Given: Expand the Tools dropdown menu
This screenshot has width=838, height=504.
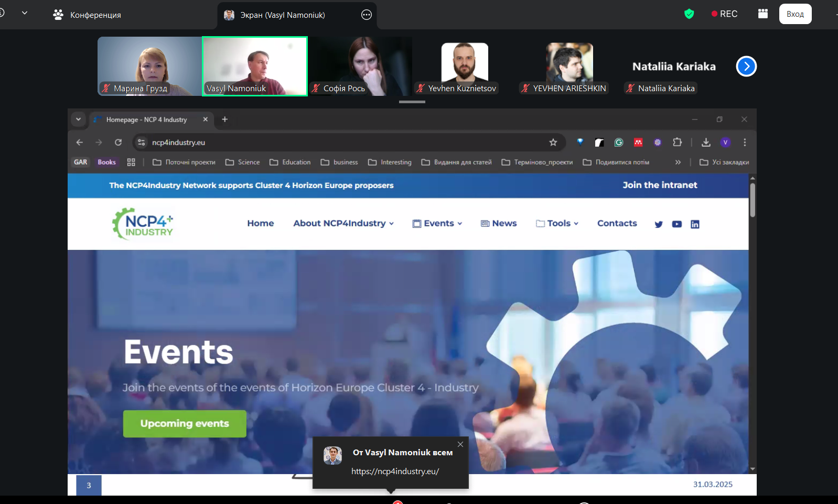Looking at the screenshot, I should click(x=557, y=223).
